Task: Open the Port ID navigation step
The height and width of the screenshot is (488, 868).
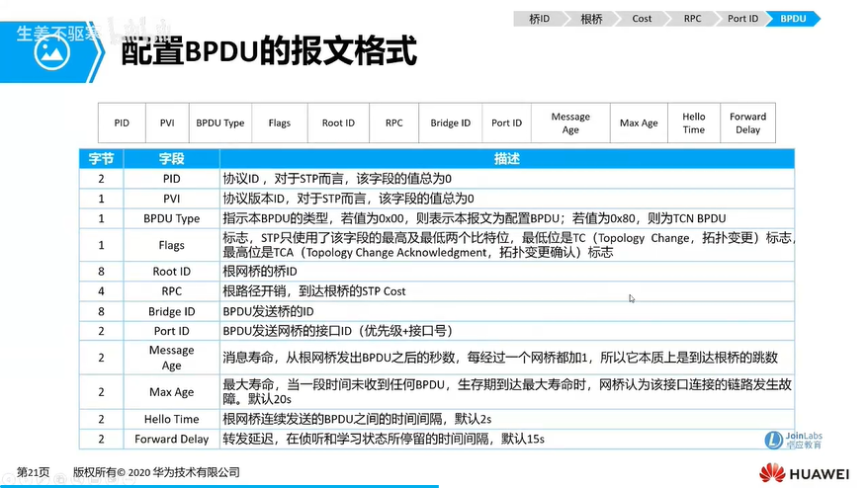Action: click(x=742, y=19)
